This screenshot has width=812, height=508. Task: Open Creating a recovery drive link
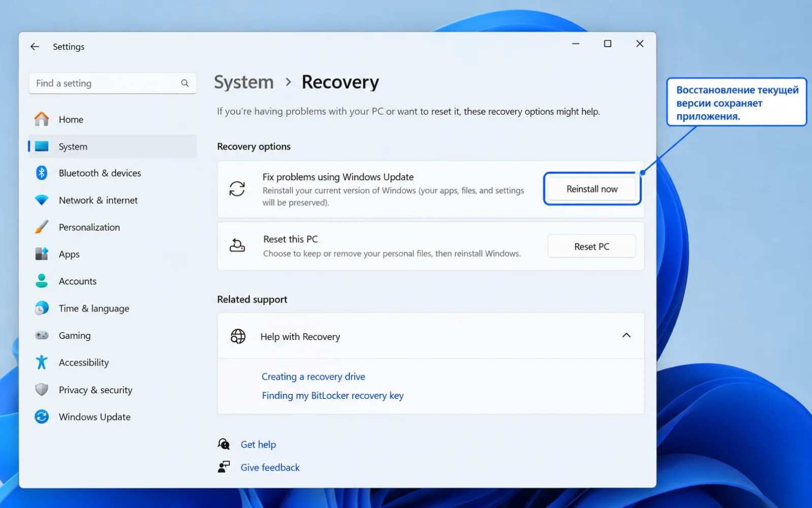point(313,377)
